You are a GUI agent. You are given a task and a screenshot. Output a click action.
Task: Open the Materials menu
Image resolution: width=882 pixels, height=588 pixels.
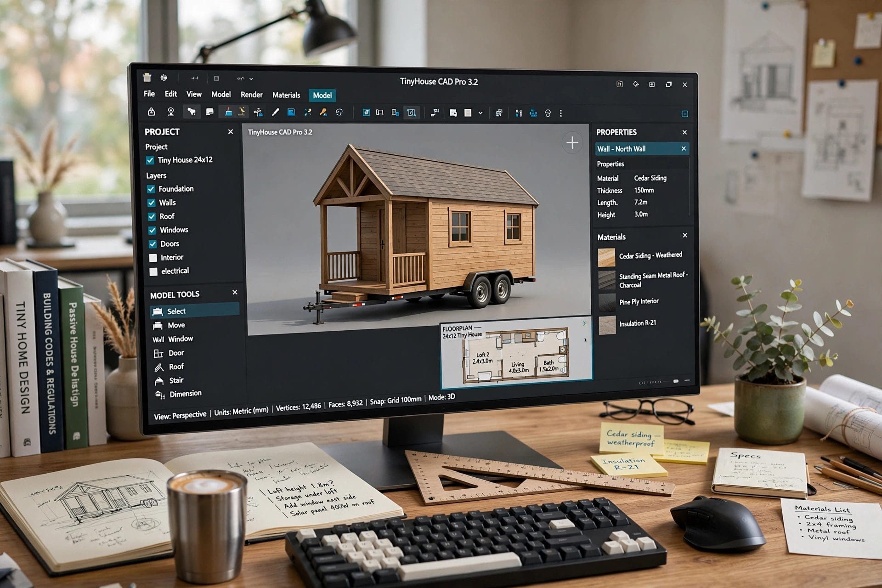[286, 95]
